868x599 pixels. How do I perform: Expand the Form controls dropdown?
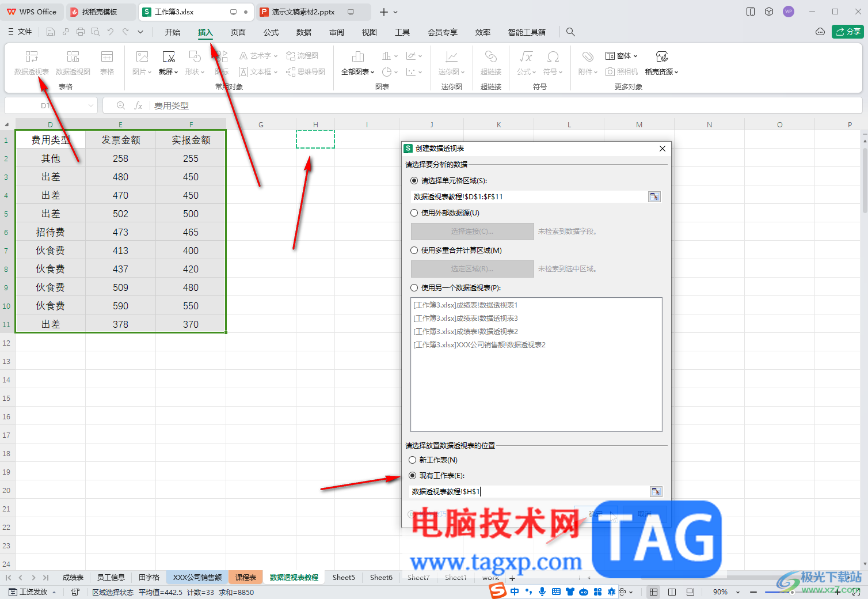(635, 56)
